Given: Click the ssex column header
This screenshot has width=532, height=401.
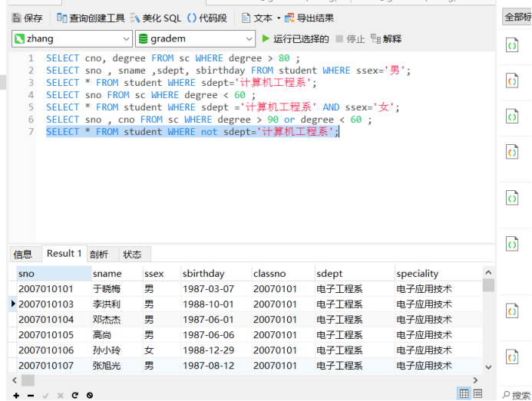Looking at the screenshot, I should pos(162,274).
